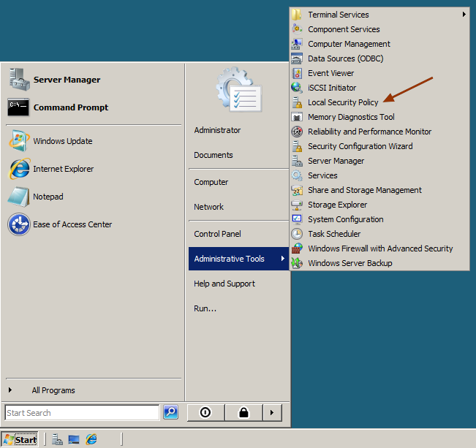This screenshot has height=448, width=476.
Task: Open Windows Server Backup label
Action: pos(350,263)
